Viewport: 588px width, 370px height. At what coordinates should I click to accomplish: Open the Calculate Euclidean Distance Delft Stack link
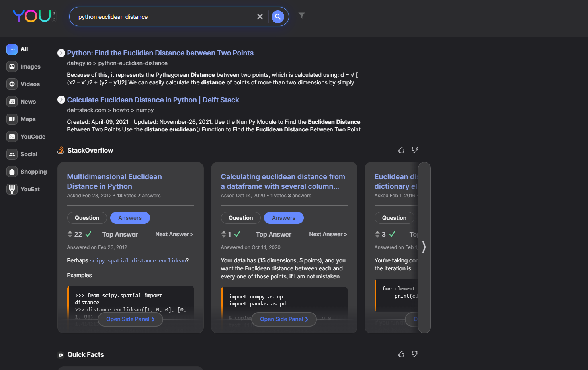[153, 100]
